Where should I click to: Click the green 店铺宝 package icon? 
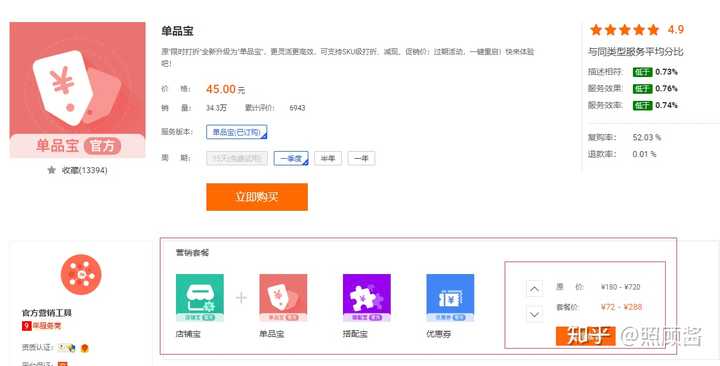(x=200, y=298)
